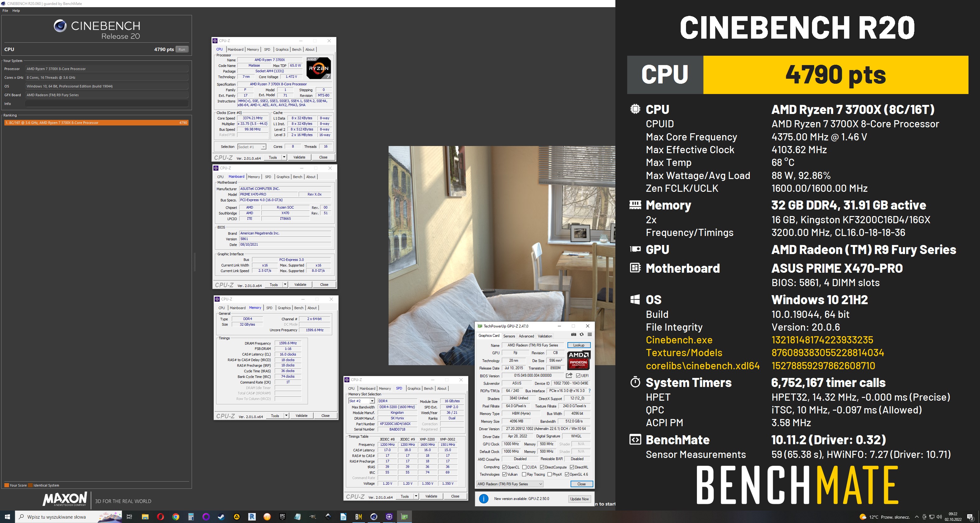This screenshot has height=523, width=980.
Task: Open the Inkscape taskbar icon
Action: 328,516
